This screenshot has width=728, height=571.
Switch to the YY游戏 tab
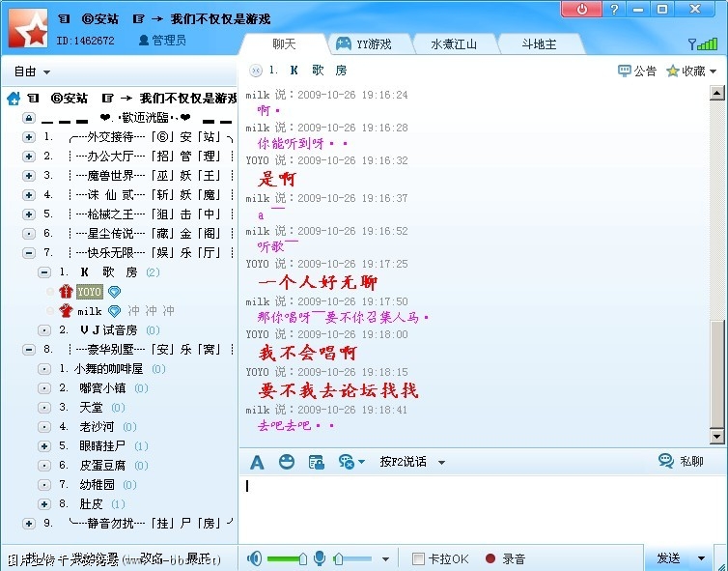(363, 44)
